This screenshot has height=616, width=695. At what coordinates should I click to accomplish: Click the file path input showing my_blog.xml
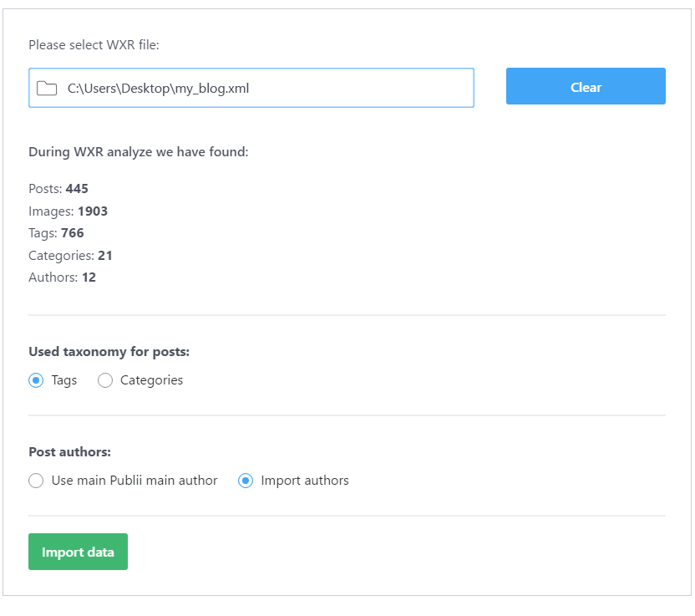point(251,87)
